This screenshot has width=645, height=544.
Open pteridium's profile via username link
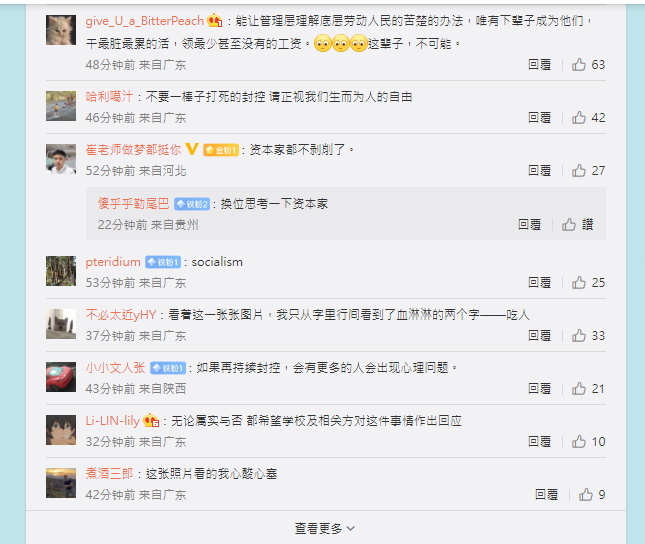tap(113, 262)
